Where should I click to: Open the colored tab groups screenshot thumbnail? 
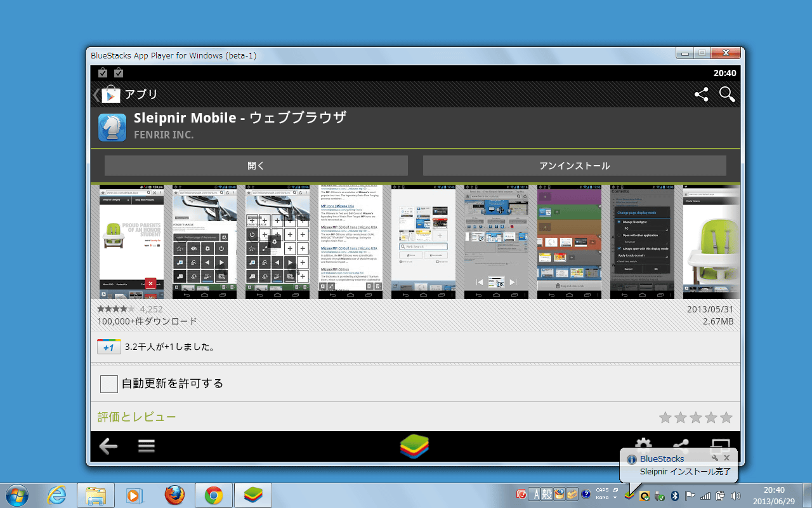[569, 242]
